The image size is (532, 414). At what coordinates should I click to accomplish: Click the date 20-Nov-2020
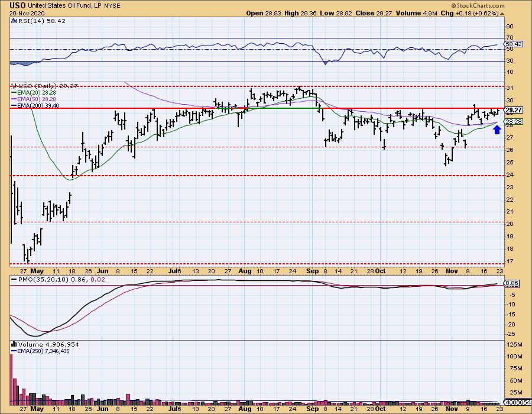point(26,13)
